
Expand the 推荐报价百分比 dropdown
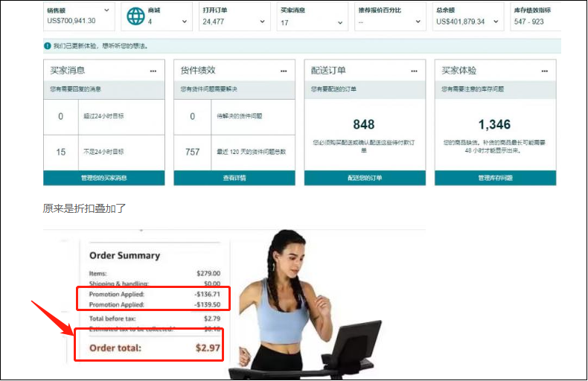(418, 22)
